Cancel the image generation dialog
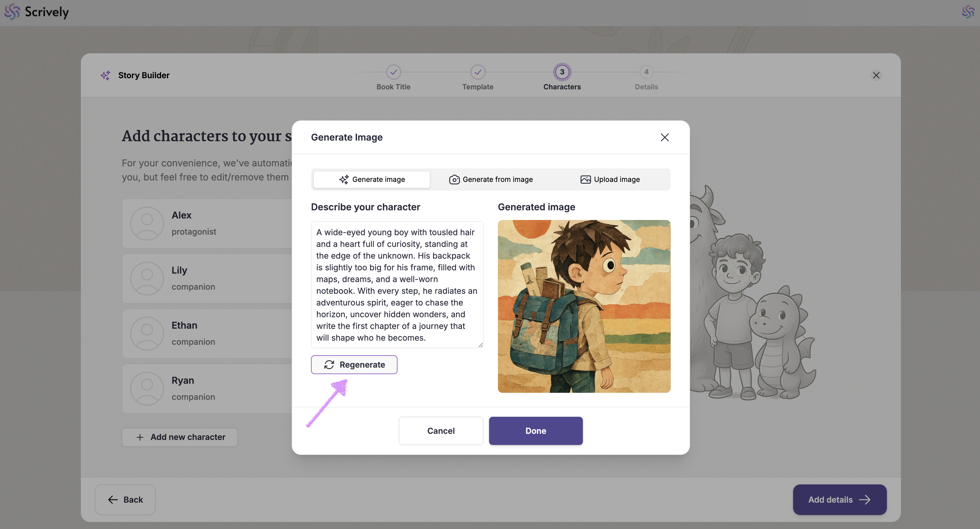 point(441,431)
